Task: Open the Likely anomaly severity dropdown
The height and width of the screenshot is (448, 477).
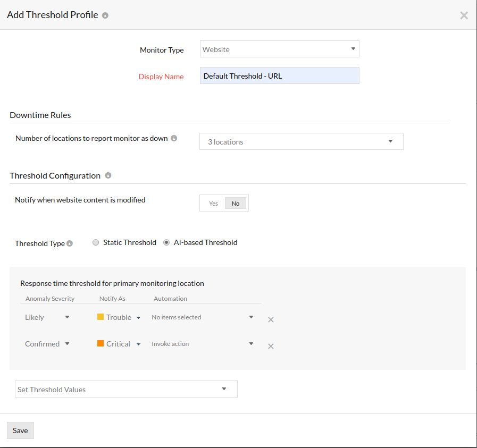Action: tap(47, 317)
